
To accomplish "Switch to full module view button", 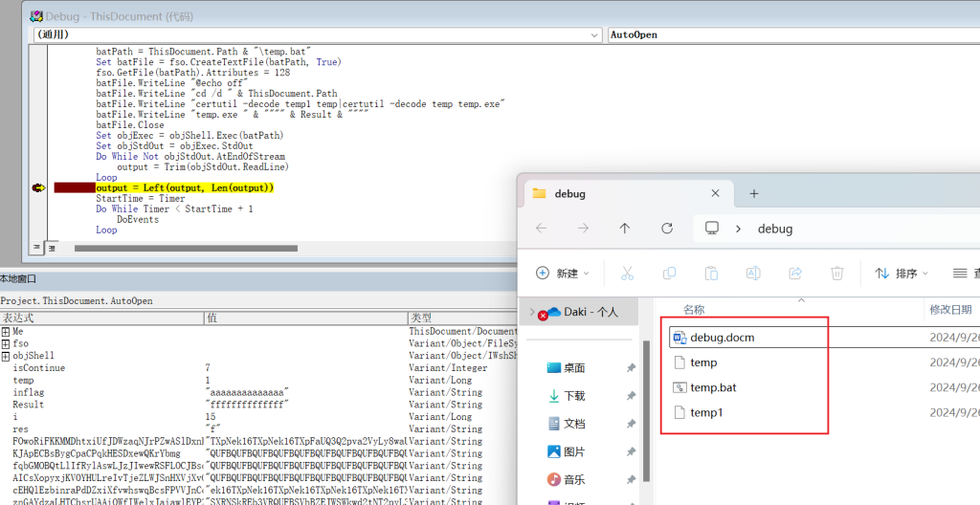I will click(x=52, y=248).
